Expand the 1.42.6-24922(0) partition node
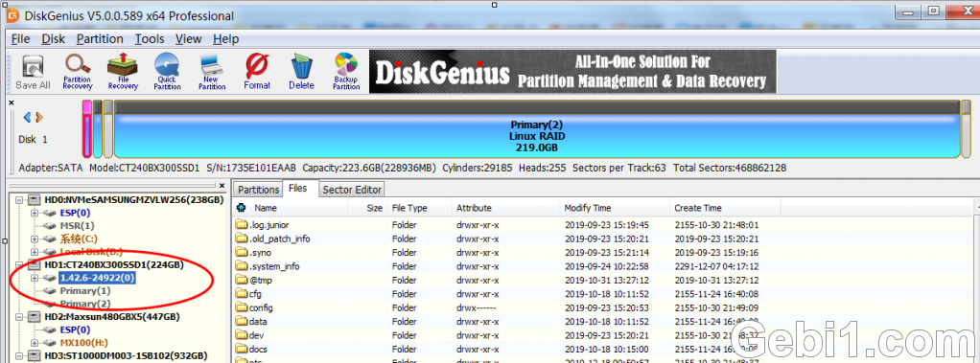 tap(35, 278)
